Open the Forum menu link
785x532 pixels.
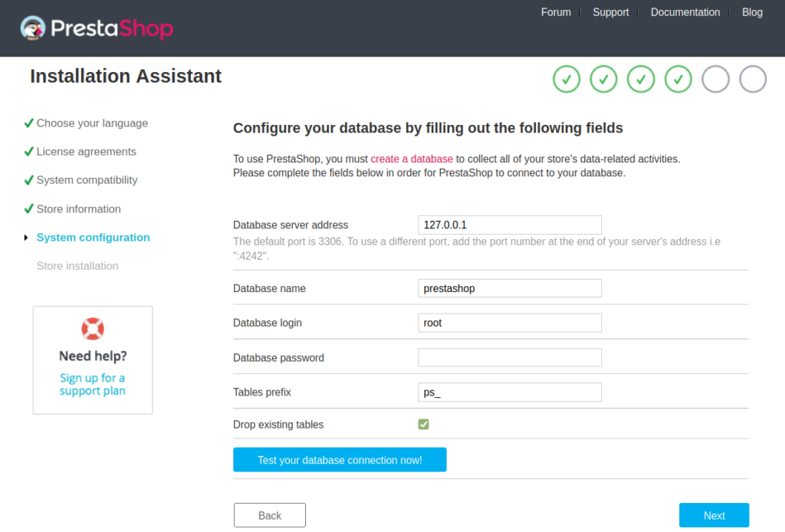point(556,12)
